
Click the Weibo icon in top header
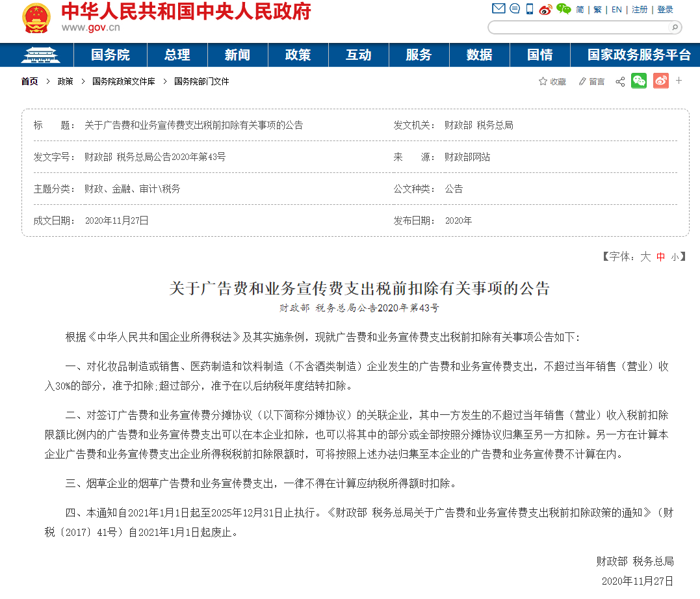[545, 9]
